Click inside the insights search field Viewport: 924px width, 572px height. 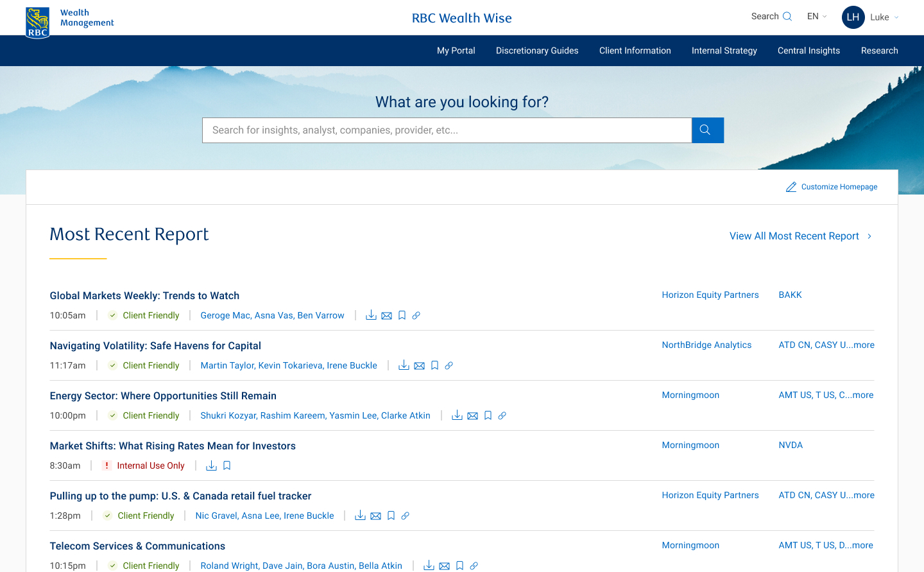pyautogui.click(x=447, y=130)
